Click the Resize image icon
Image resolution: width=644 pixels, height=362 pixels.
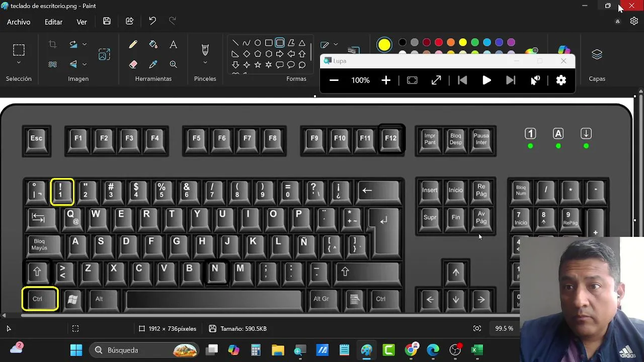[x=104, y=54]
